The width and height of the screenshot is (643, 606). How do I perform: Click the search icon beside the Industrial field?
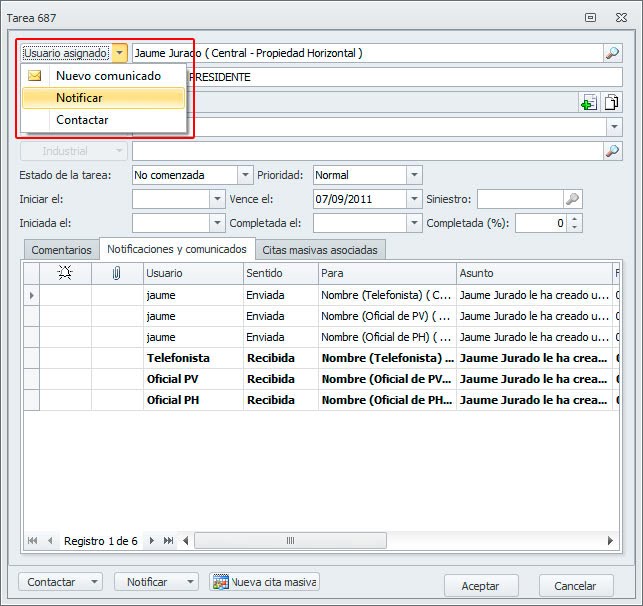click(612, 151)
